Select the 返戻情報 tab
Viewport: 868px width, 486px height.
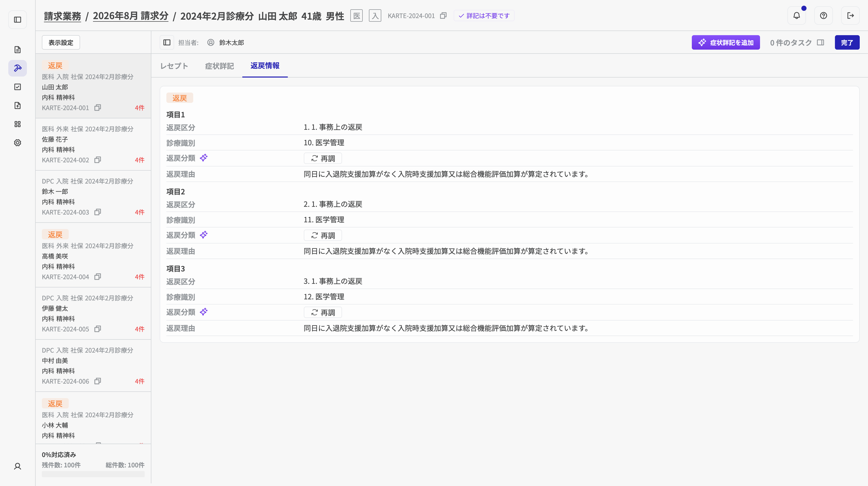click(x=265, y=65)
